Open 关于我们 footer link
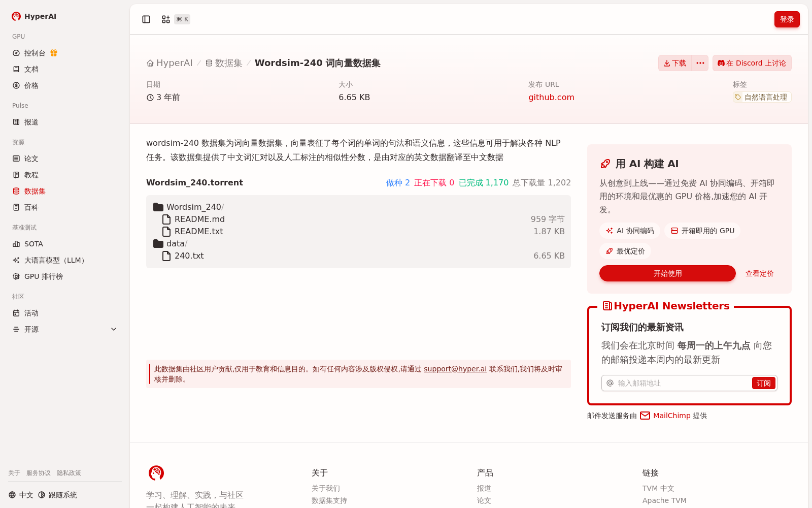This screenshot has height=508, width=812. tap(326, 488)
